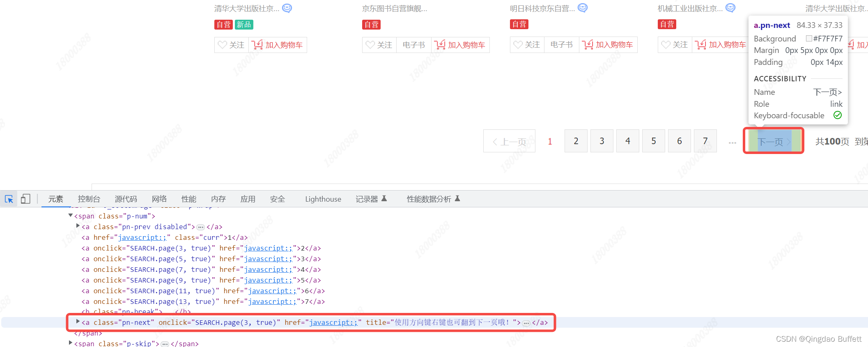
Task: Toggle the device toolbar icon
Action: 25,199
